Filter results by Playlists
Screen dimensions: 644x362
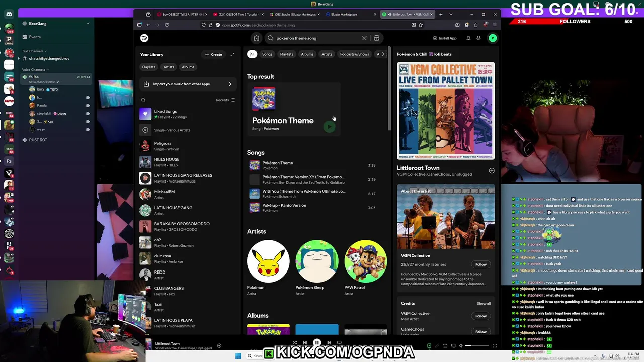tap(287, 54)
